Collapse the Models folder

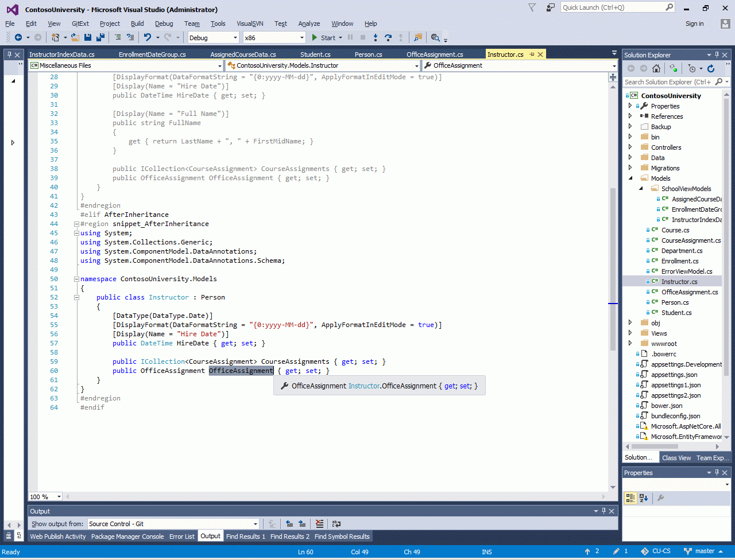coord(630,178)
